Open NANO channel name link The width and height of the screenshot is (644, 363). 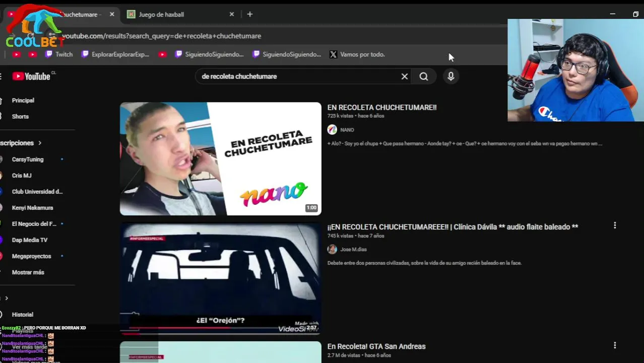tap(347, 130)
